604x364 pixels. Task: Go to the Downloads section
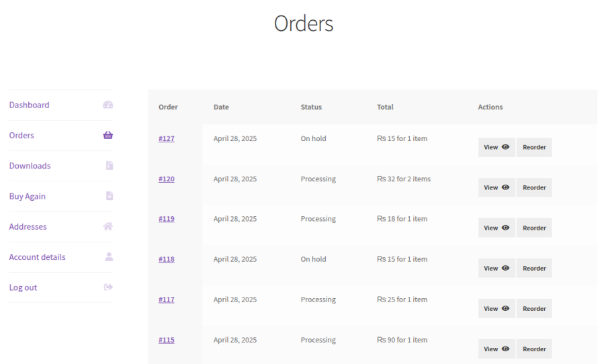click(30, 166)
